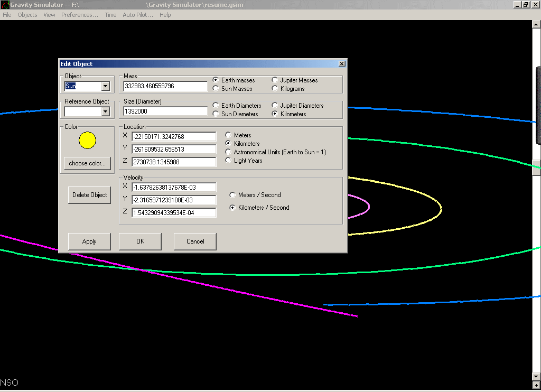Minimize the Gravity Simulator window

(517, 5)
